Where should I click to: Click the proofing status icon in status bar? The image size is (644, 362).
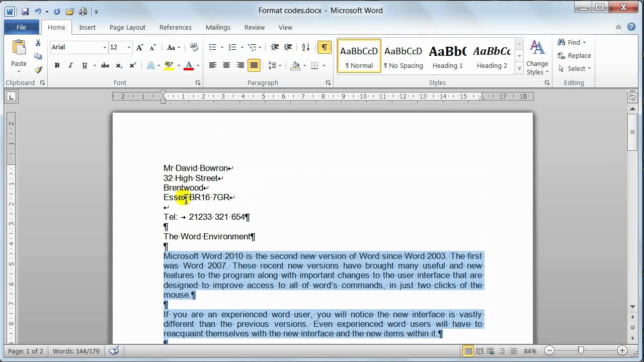coord(114,351)
